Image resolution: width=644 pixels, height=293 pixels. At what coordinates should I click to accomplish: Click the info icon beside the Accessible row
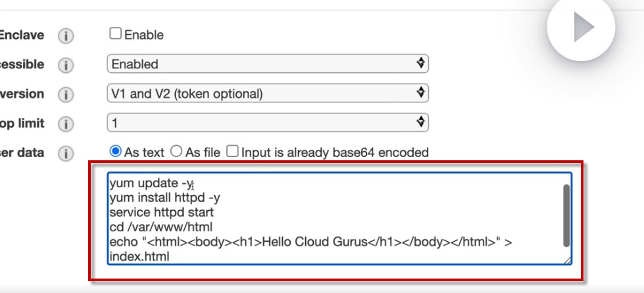point(65,65)
